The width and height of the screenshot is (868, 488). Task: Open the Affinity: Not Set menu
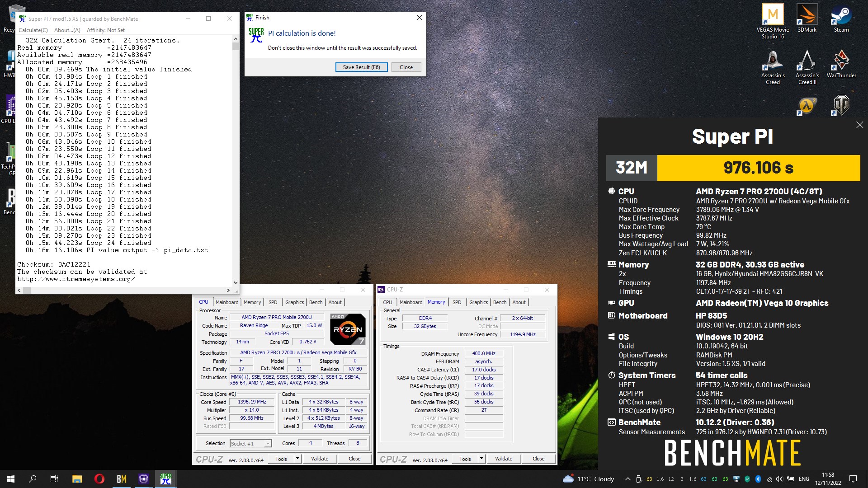(x=106, y=30)
